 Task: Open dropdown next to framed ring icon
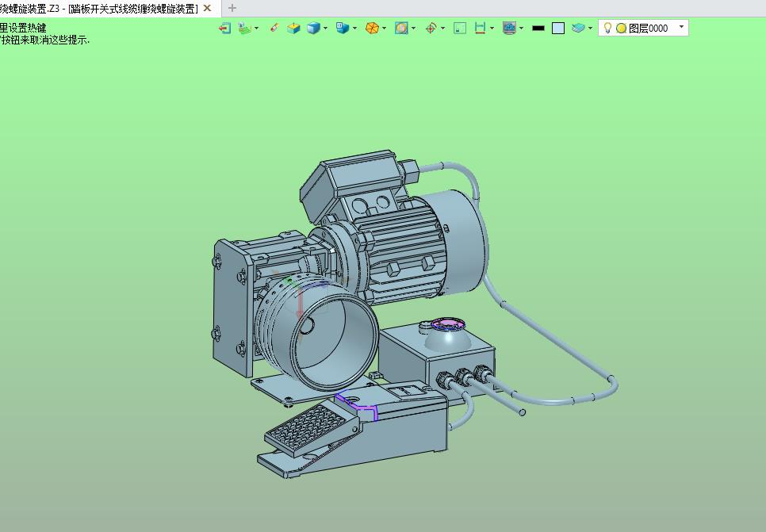[414, 29]
